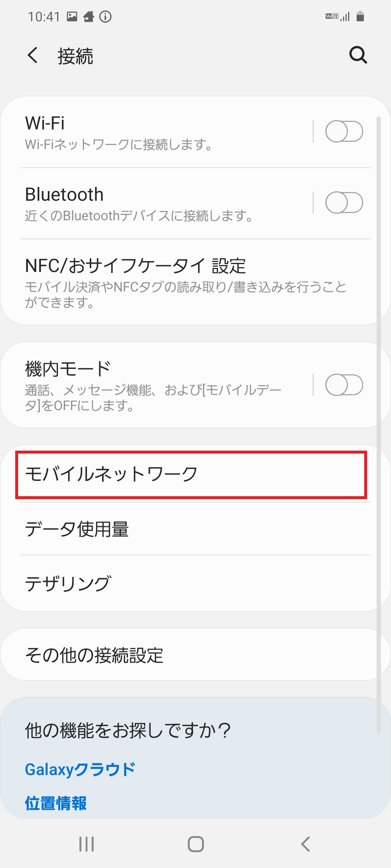Open the search icon in 接続 screen

click(358, 55)
